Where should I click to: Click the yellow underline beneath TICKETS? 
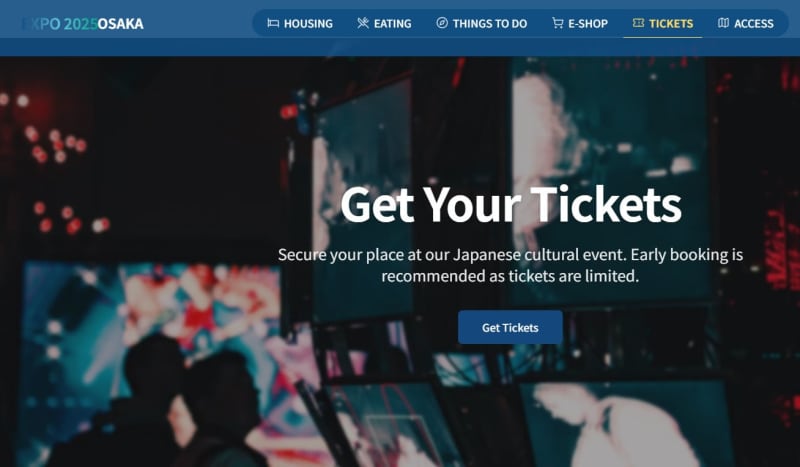[663, 37]
